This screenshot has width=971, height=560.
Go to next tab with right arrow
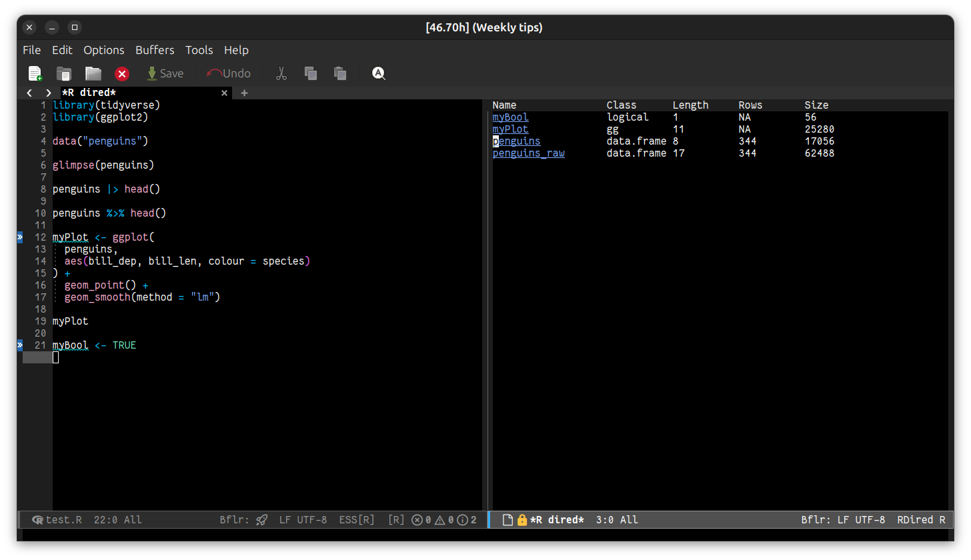tap(48, 93)
